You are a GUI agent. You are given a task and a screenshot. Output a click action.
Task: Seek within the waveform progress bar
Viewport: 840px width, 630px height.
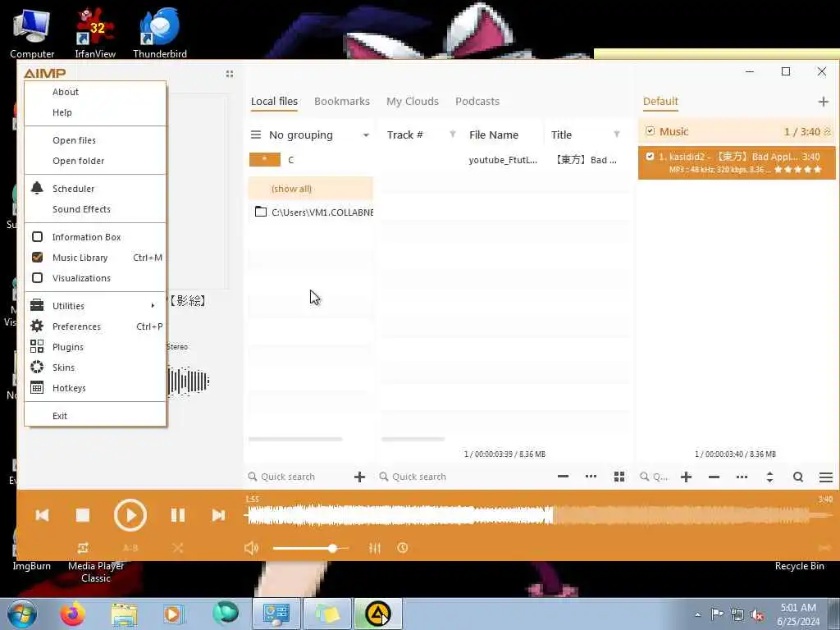(539, 515)
